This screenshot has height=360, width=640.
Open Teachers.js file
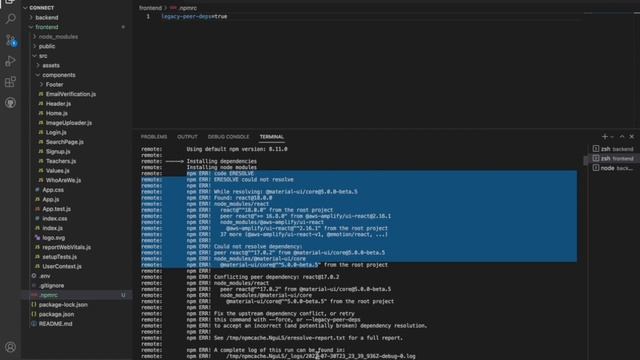point(60,161)
